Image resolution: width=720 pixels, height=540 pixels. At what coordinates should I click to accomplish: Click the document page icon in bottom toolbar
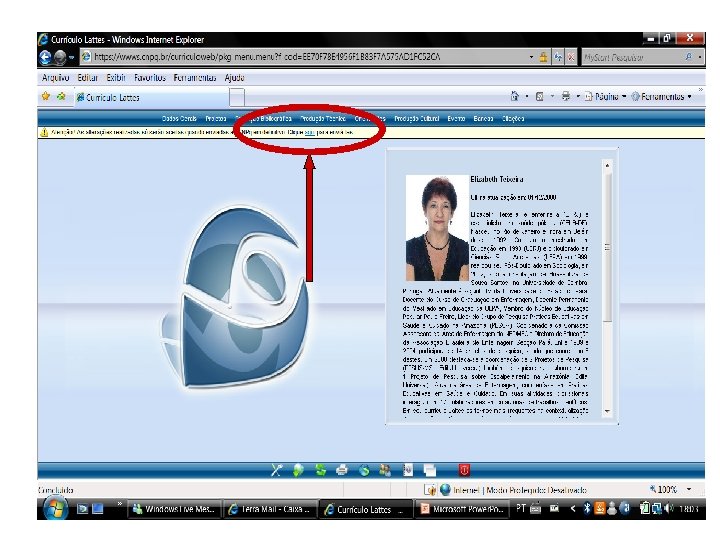coord(408,470)
